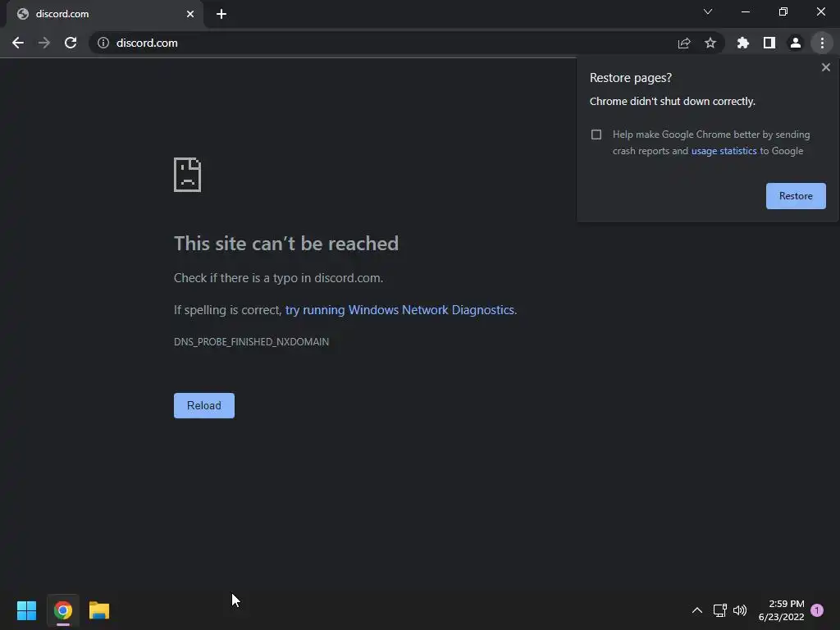
Task: Select the discord.com tab
Action: 105,14
